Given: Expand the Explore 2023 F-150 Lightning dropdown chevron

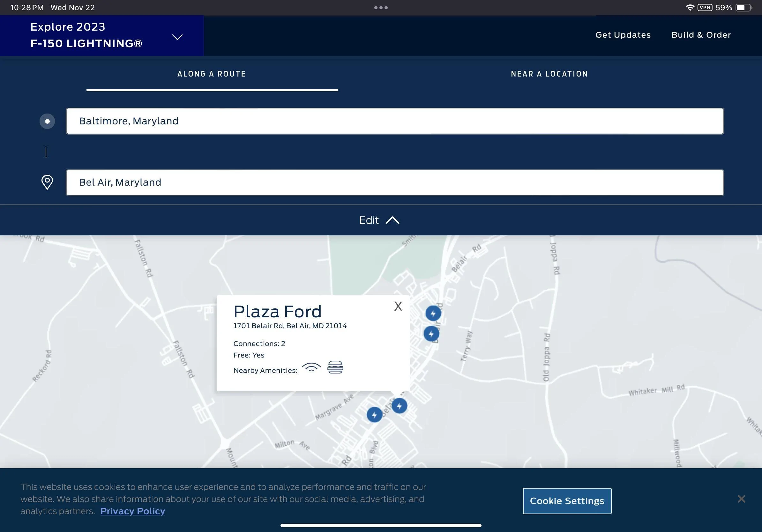Looking at the screenshot, I should click(x=177, y=37).
